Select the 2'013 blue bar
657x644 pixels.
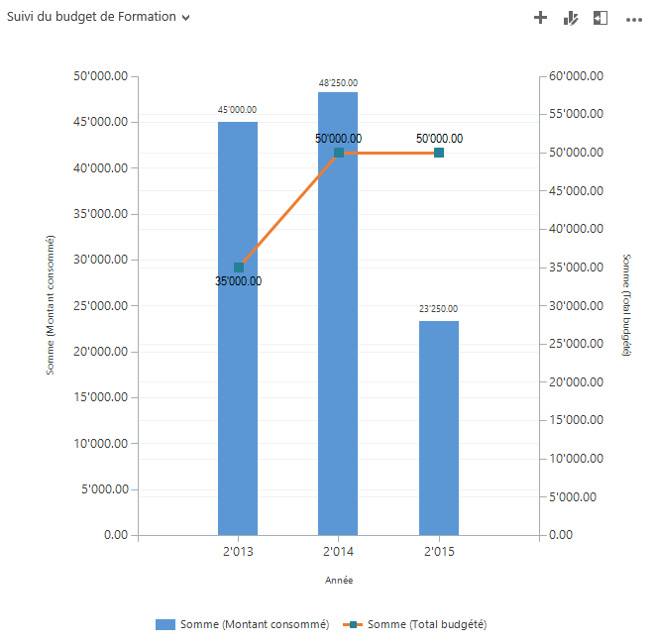tap(238, 396)
